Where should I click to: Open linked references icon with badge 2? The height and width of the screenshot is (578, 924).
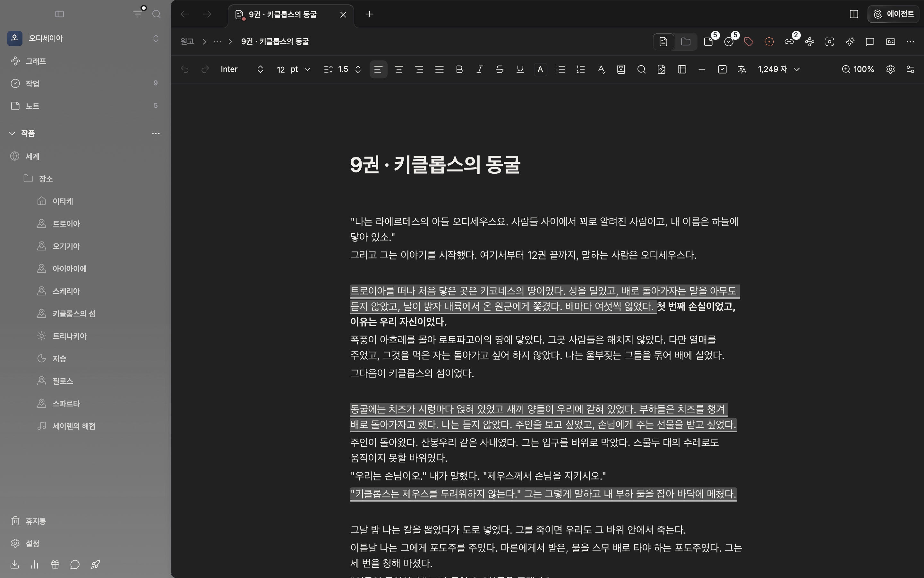[790, 42]
